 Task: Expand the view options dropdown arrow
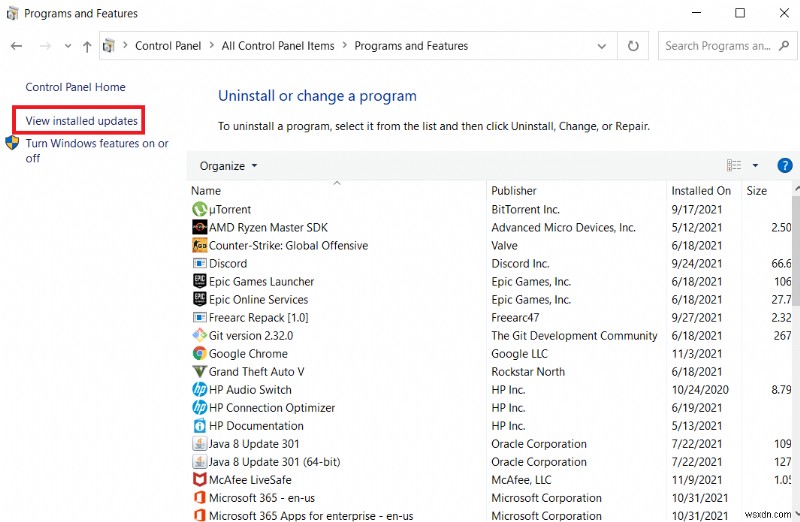[755, 166]
